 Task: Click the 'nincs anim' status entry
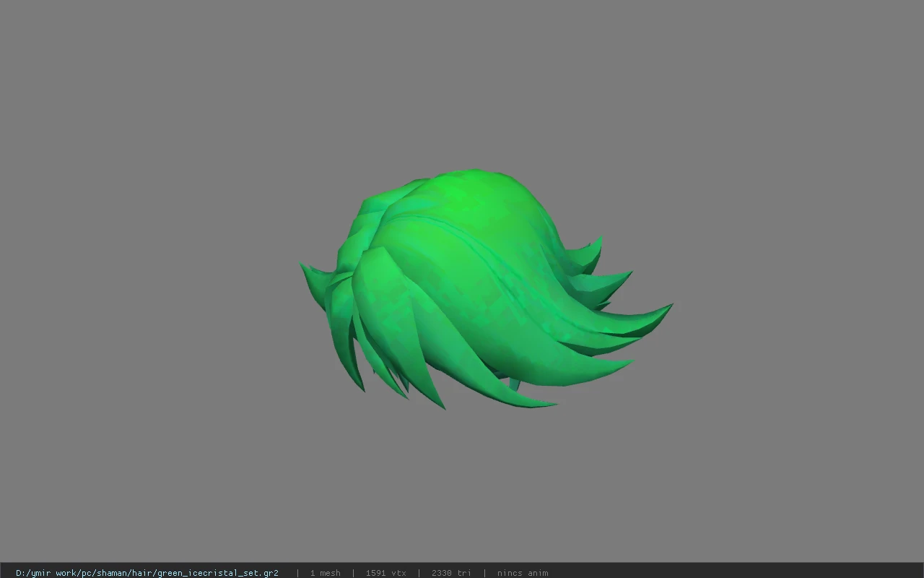click(523, 573)
